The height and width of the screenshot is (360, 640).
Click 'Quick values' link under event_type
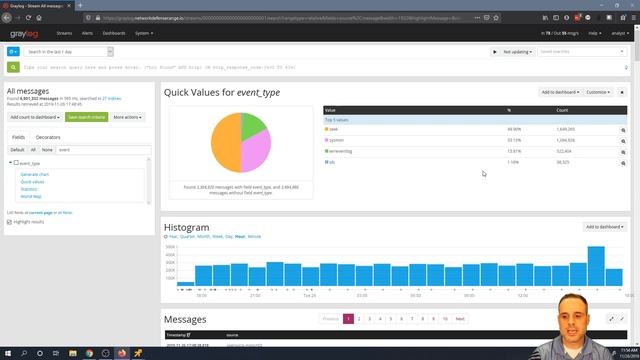pyautogui.click(x=32, y=182)
